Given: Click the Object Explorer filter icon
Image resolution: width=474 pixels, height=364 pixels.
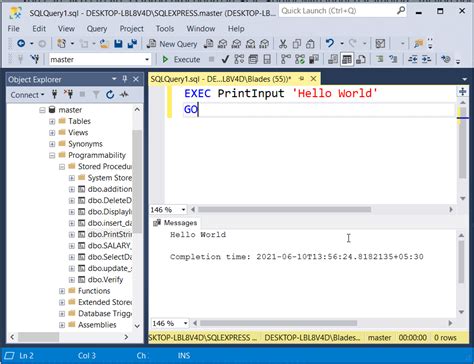Looking at the screenshot, I should (96, 95).
